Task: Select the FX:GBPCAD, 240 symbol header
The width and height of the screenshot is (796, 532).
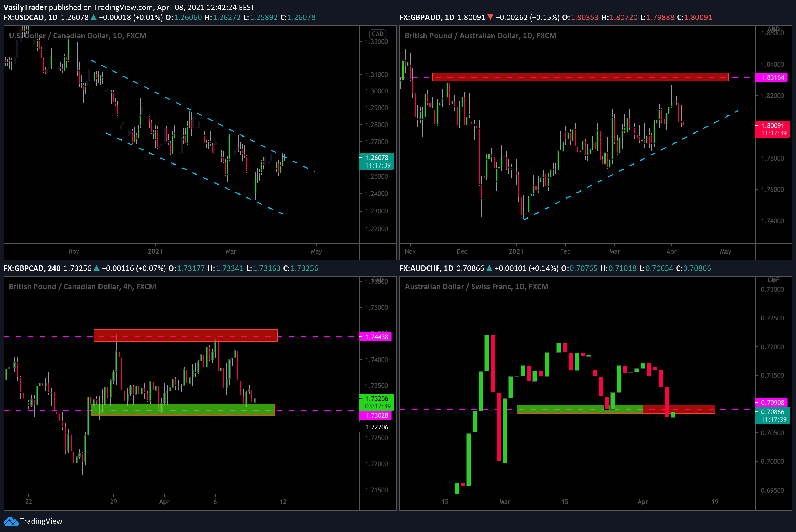Action: (32, 268)
